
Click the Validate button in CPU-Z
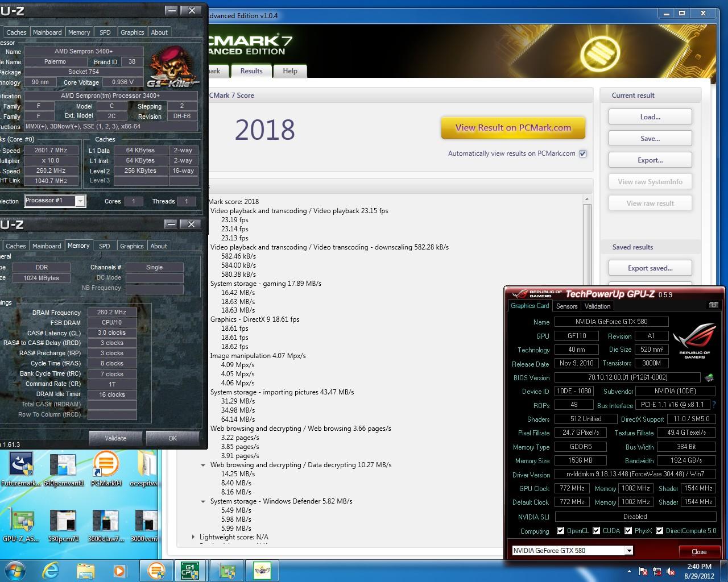tap(115, 438)
